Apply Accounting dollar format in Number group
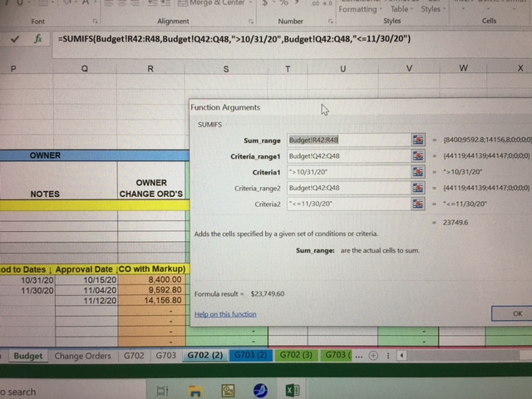The height and width of the screenshot is (399, 532). (265, 3)
